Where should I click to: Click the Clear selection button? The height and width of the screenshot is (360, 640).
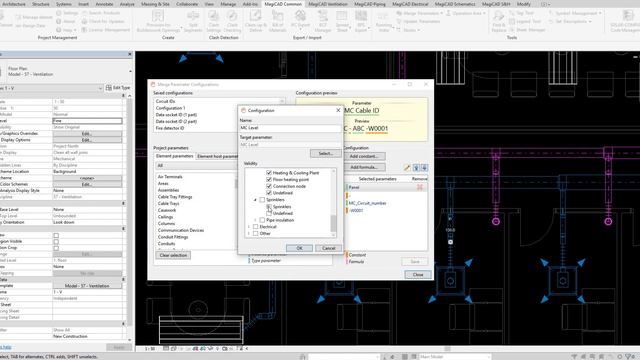173,256
